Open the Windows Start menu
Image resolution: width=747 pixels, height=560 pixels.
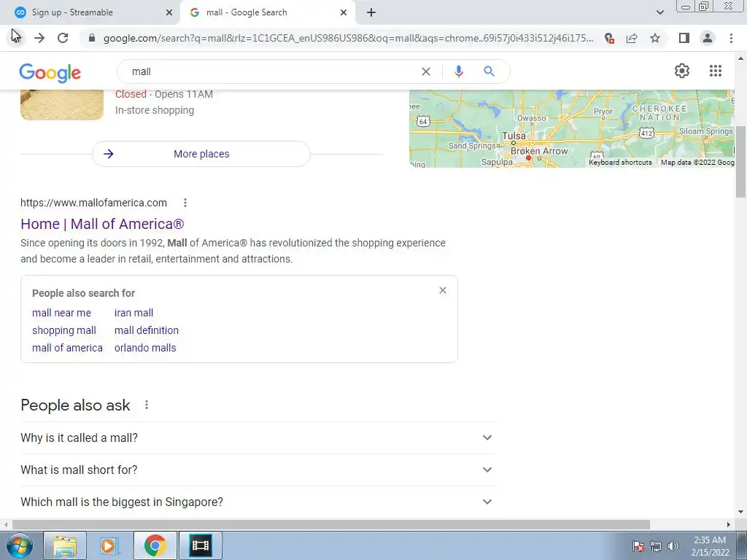[19, 545]
